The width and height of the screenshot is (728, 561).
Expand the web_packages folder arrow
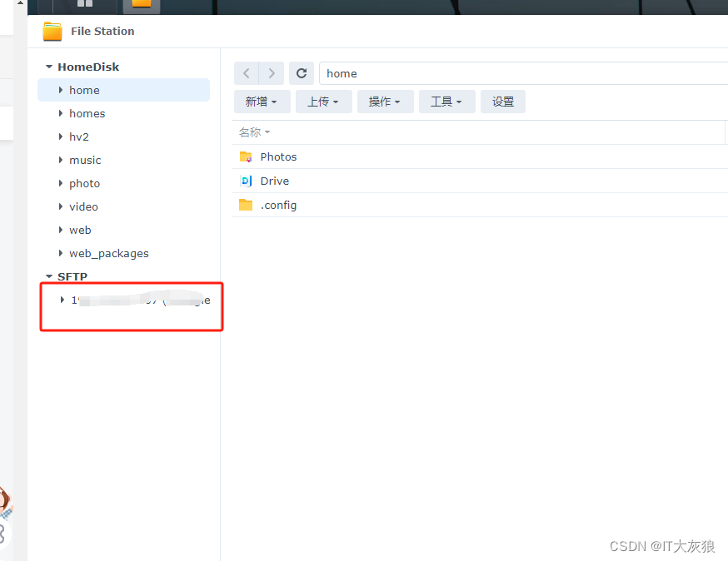60,253
